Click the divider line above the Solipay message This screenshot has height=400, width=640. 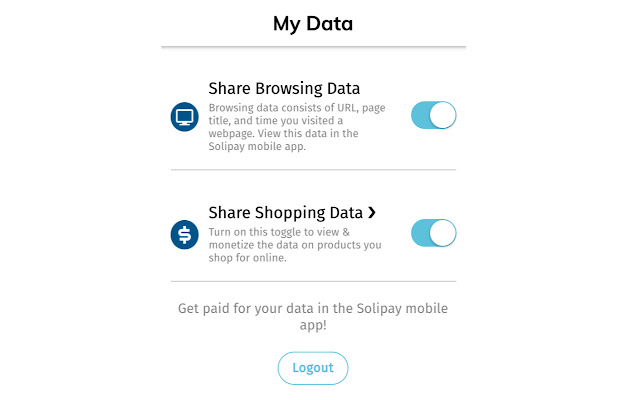[x=313, y=281]
